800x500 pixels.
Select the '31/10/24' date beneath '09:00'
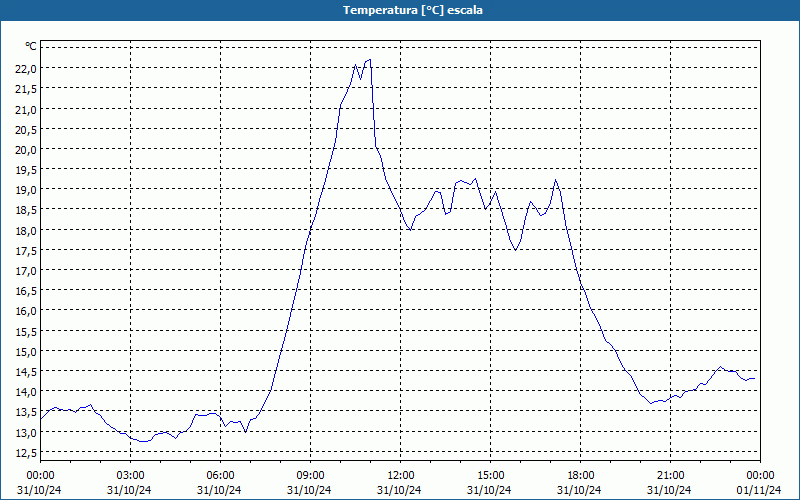pyautogui.click(x=309, y=490)
